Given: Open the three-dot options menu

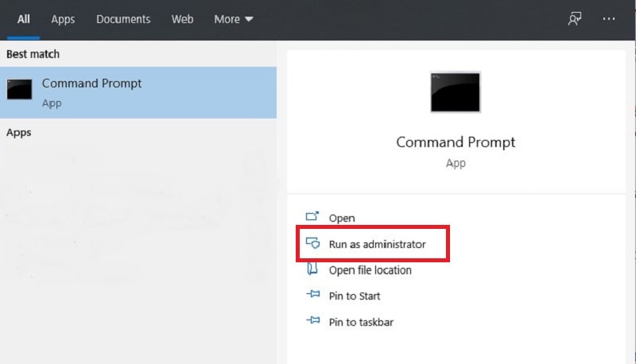Looking at the screenshot, I should [x=609, y=19].
